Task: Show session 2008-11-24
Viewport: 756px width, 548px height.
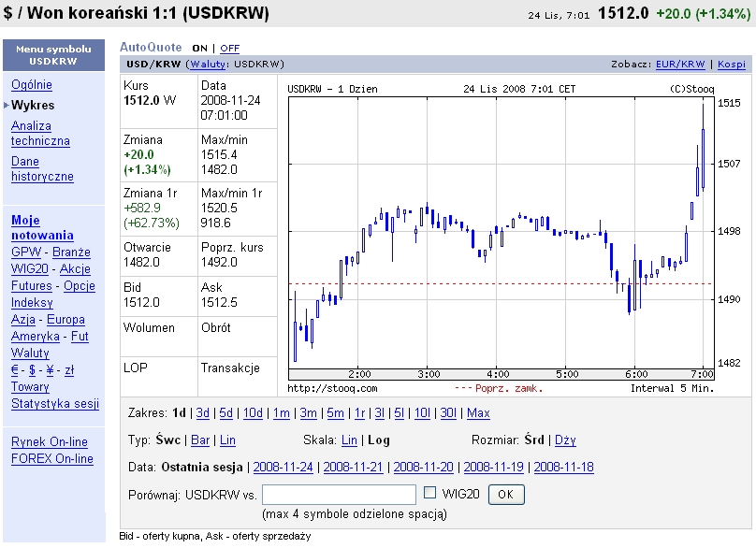Action: [283, 467]
